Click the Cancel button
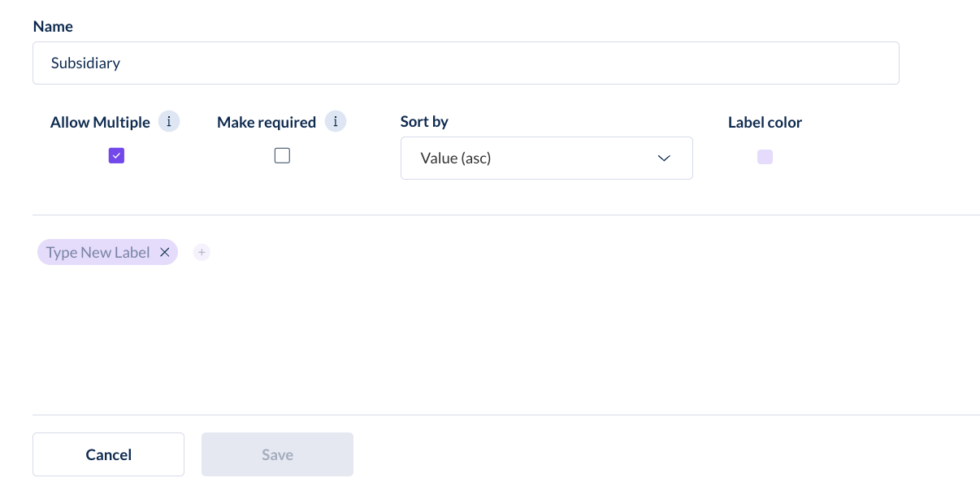Screen dimensions: 980x491 click(108, 454)
